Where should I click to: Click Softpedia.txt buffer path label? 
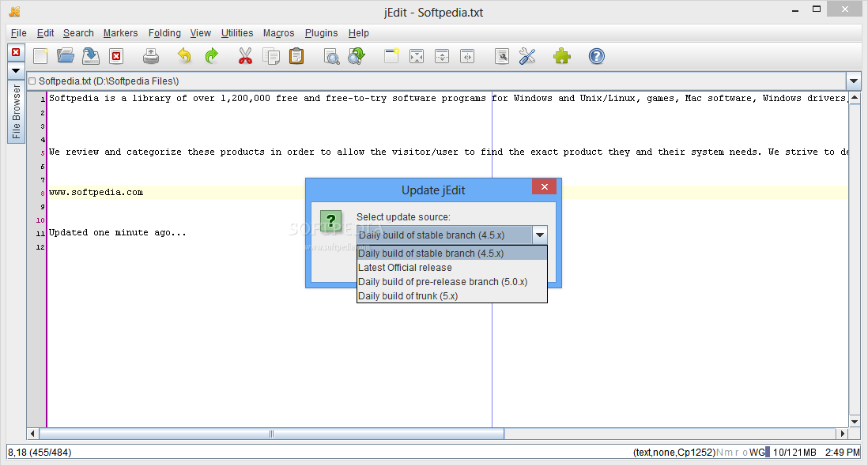coord(108,81)
